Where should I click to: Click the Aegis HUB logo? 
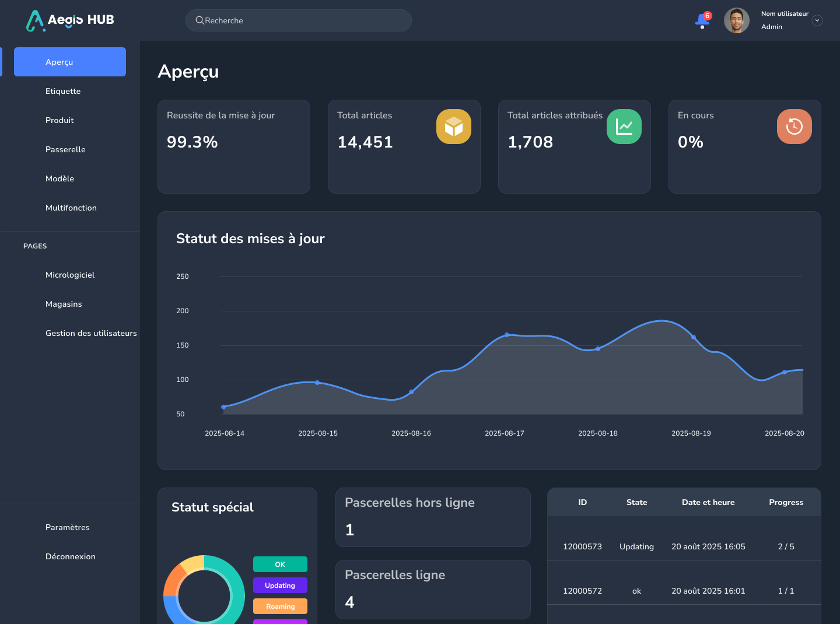point(70,20)
